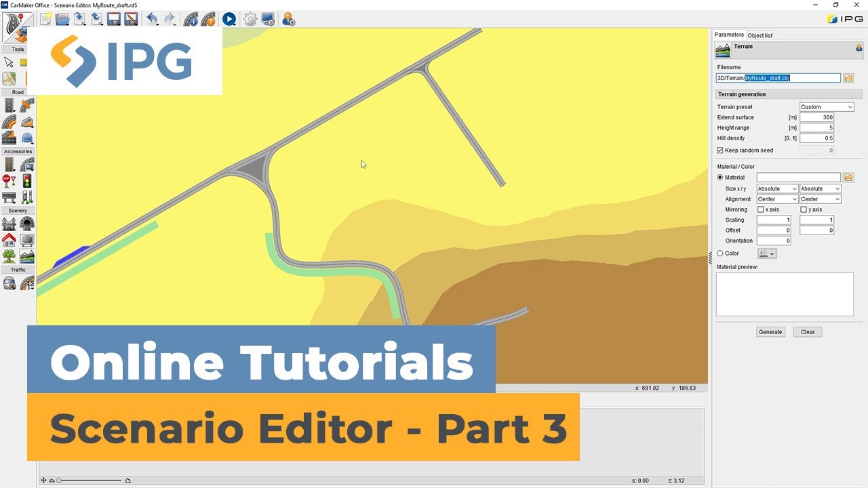Click the Export upload-arrow icon

click(x=97, y=19)
